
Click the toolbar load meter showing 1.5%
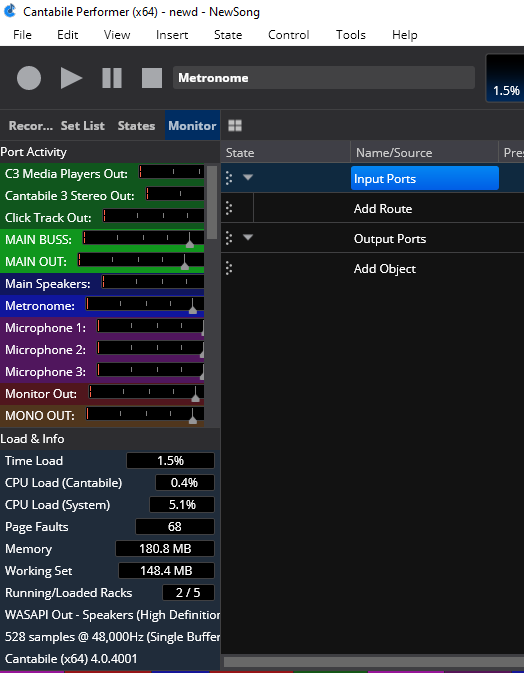click(506, 78)
